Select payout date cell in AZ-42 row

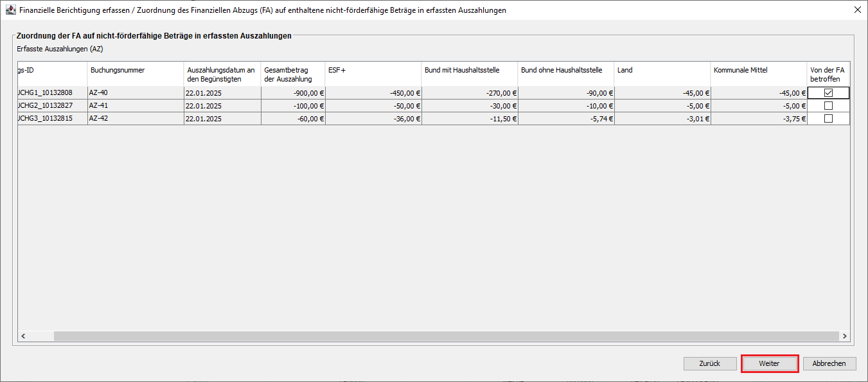pos(222,119)
